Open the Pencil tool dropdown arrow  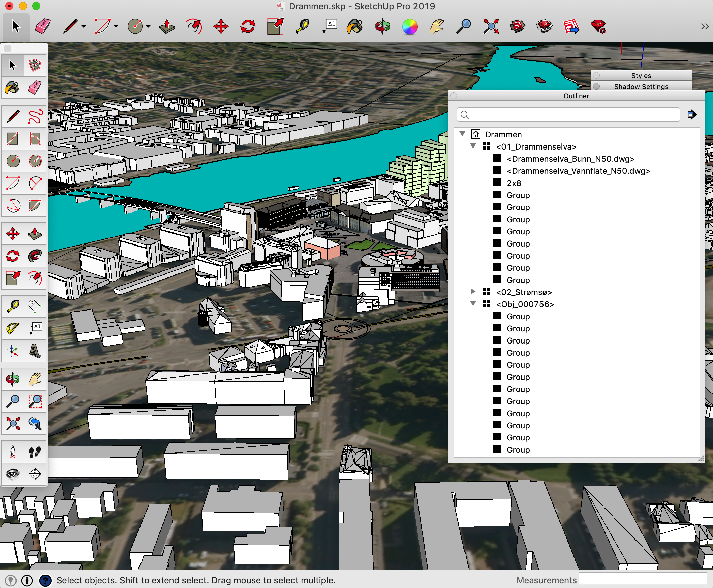pyautogui.click(x=83, y=26)
